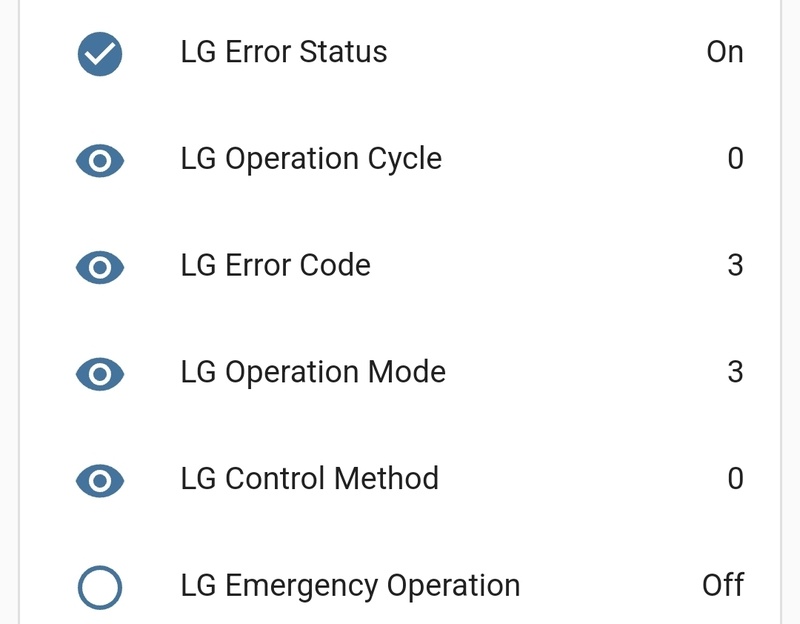Click the value 3 of LG Error Code

735,265
